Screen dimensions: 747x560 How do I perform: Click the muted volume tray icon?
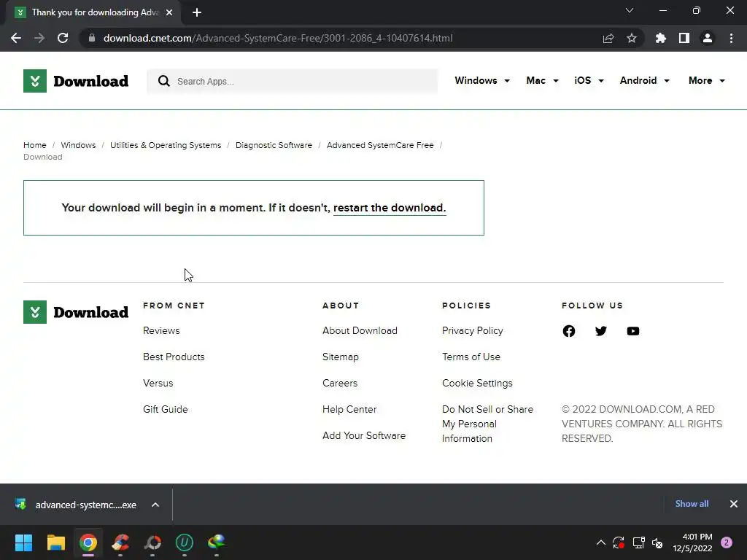point(657,542)
